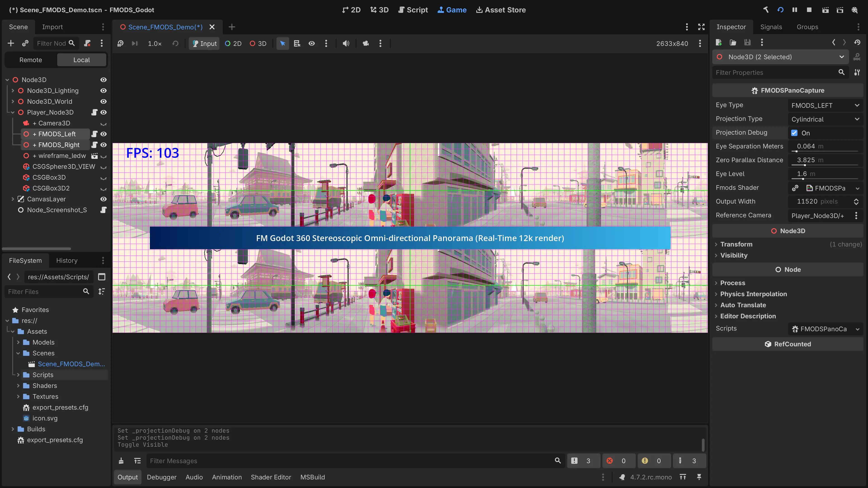Image resolution: width=868 pixels, height=488 pixels.
Task: Create a new resource in Inspector
Action: (718, 42)
